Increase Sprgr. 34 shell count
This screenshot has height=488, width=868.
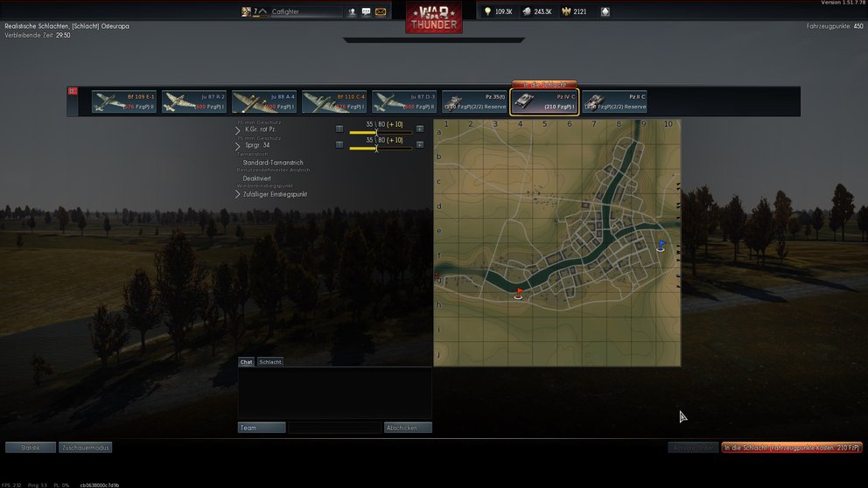pyautogui.click(x=420, y=145)
